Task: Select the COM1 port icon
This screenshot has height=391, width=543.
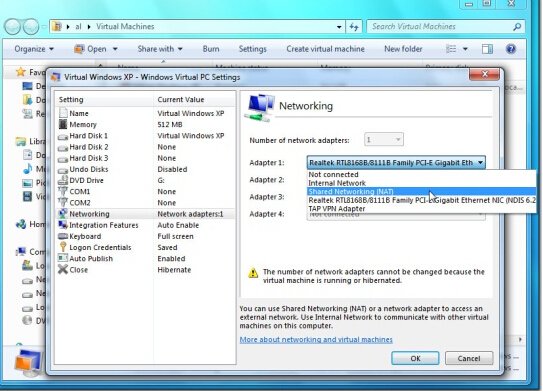Action: coord(63,192)
